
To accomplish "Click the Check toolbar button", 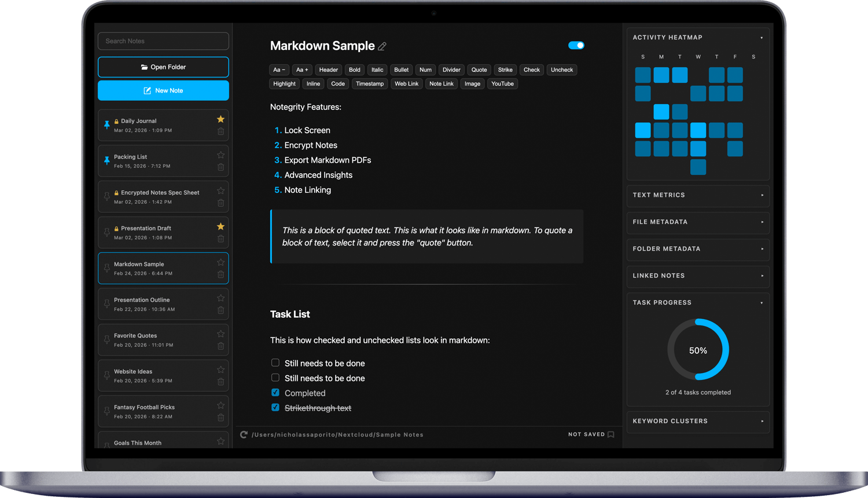I will pyautogui.click(x=532, y=70).
